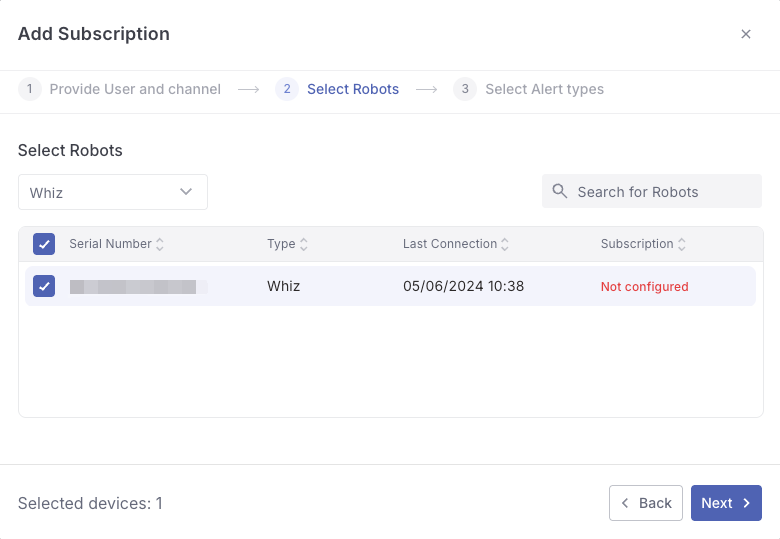Viewport: 780px width, 539px height.
Task: Sort by Type column arrows
Action: [x=304, y=244]
